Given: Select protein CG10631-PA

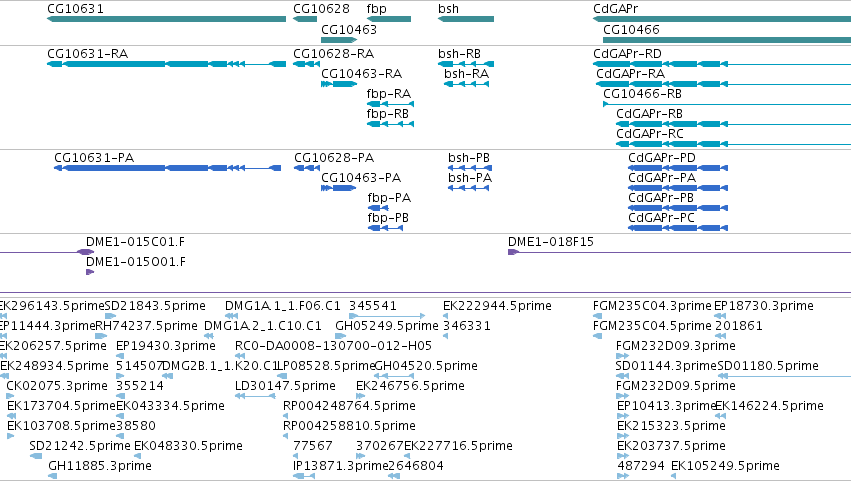Looking at the screenshot, I should [94, 158].
